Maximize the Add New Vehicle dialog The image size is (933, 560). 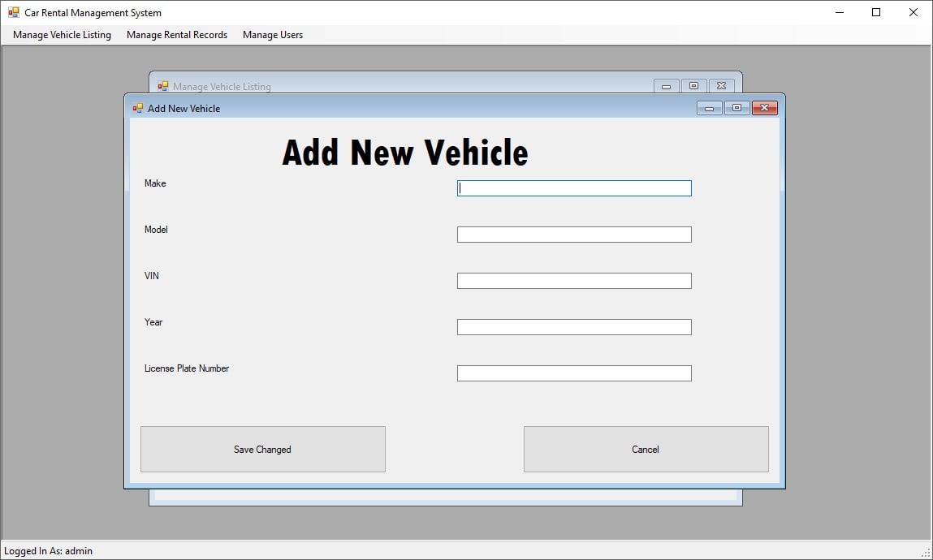point(736,108)
